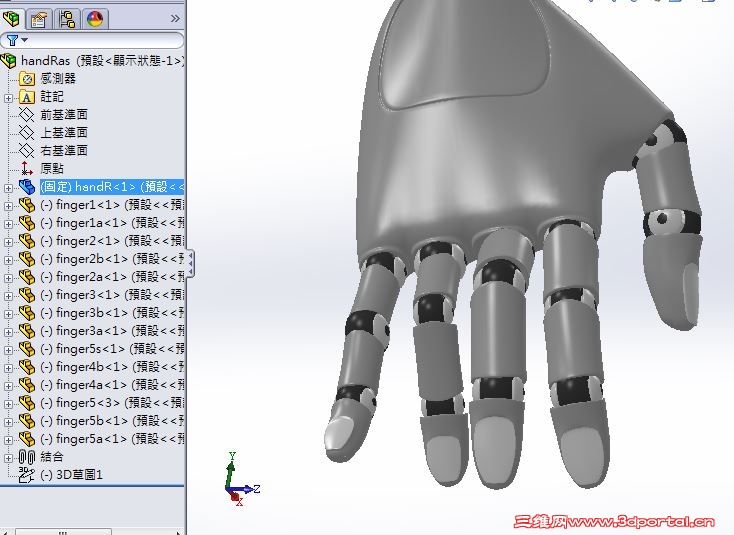Screen dimensions: 734x535
Task: Select the finger4a<1> component
Action: pyautogui.click(x=112, y=385)
